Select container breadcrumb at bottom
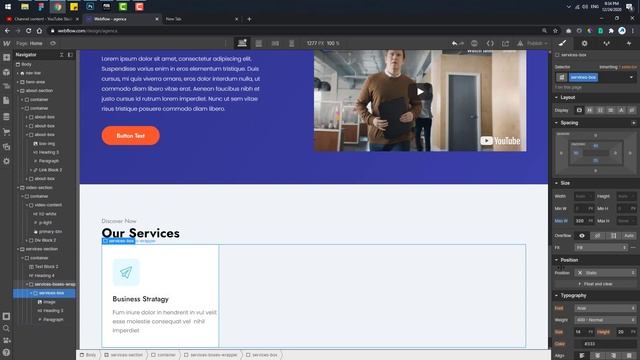 coord(164,355)
